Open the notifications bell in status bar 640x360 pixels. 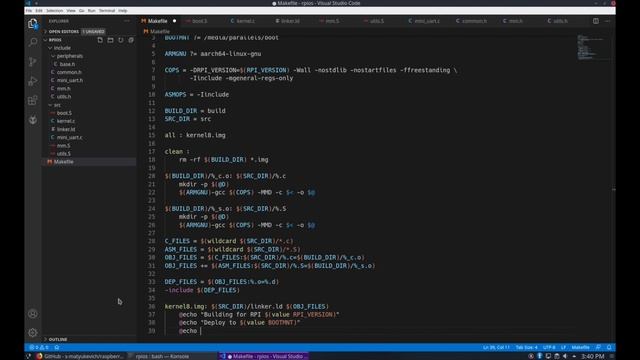pyautogui.click(x=609, y=347)
